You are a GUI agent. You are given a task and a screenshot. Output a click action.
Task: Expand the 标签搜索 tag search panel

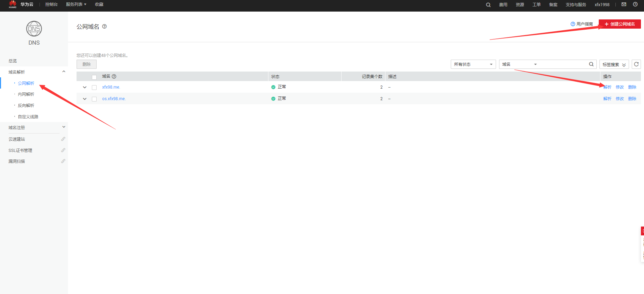click(614, 64)
